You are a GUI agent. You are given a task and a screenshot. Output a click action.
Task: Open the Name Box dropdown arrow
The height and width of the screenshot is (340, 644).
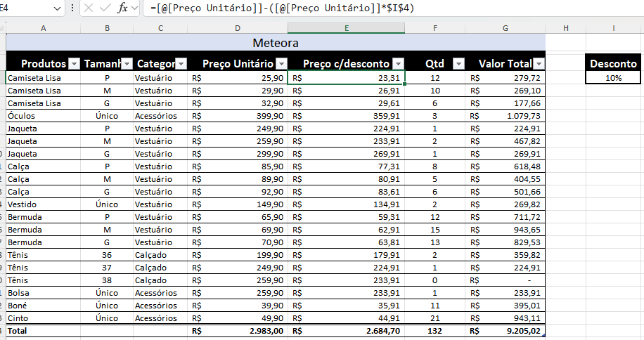pos(57,8)
